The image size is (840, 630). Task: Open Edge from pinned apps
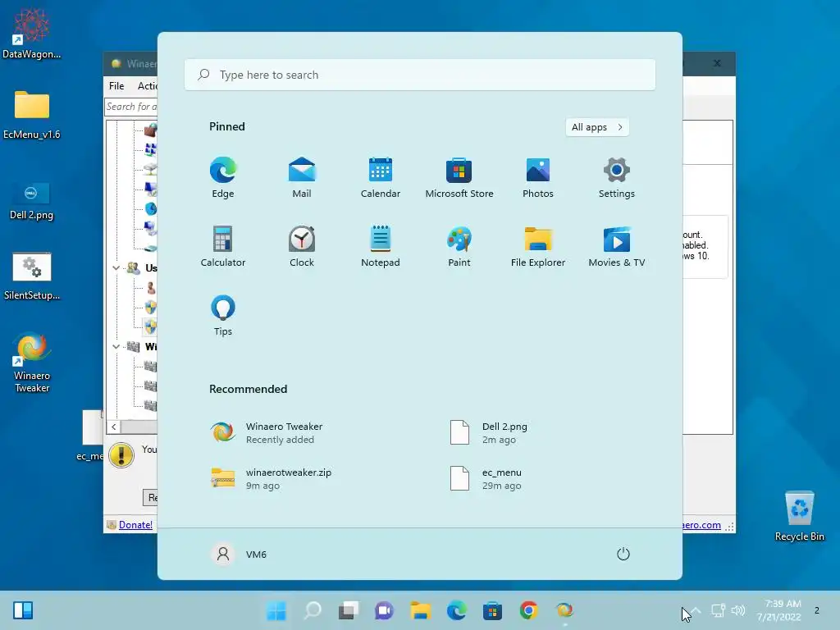click(x=223, y=178)
